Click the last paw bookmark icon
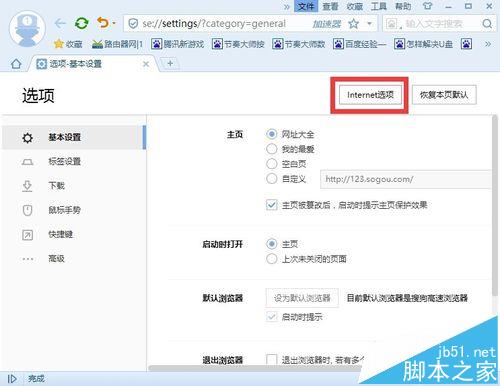The height and width of the screenshot is (386, 500). click(x=466, y=44)
